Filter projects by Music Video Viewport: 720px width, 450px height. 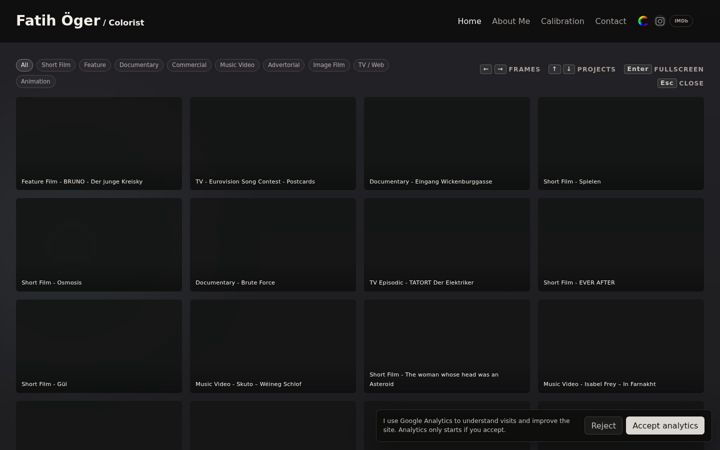click(x=237, y=65)
